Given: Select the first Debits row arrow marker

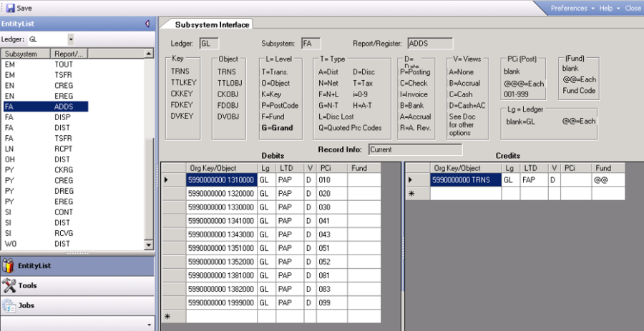Looking at the screenshot, I should (167, 179).
